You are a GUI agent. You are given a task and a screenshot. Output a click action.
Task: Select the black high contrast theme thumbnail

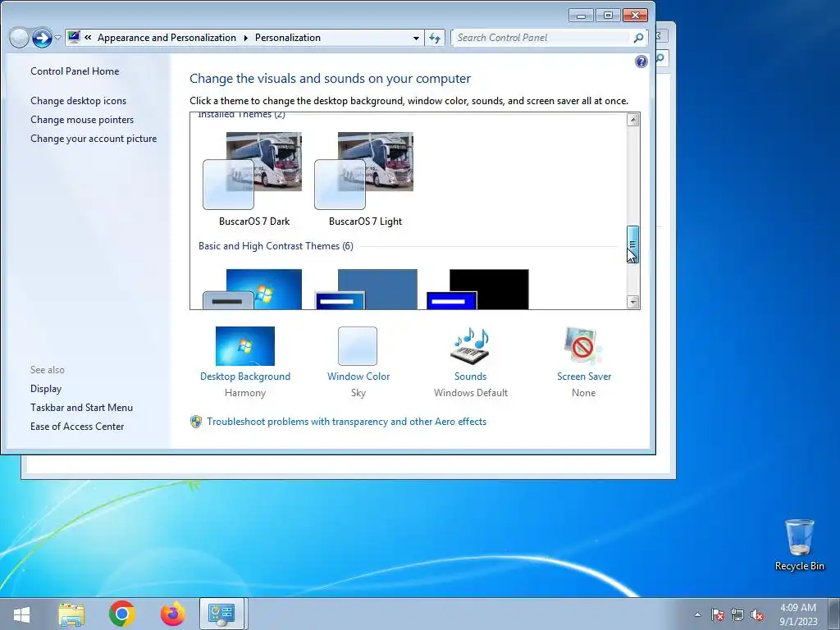click(x=478, y=290)
